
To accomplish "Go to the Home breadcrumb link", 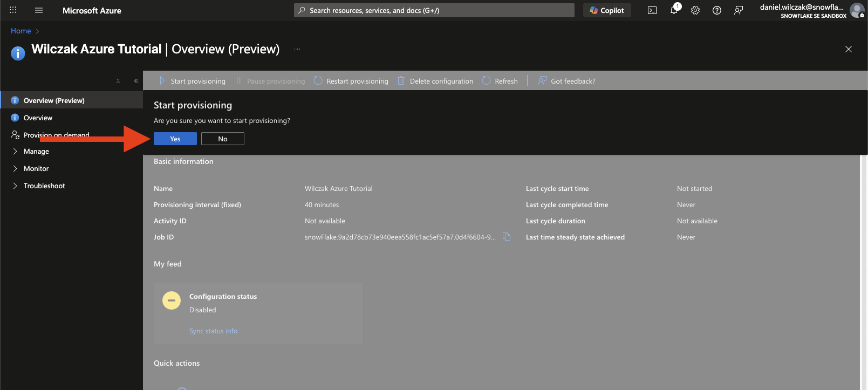I will pyautogui.click(x=20, y=31).
